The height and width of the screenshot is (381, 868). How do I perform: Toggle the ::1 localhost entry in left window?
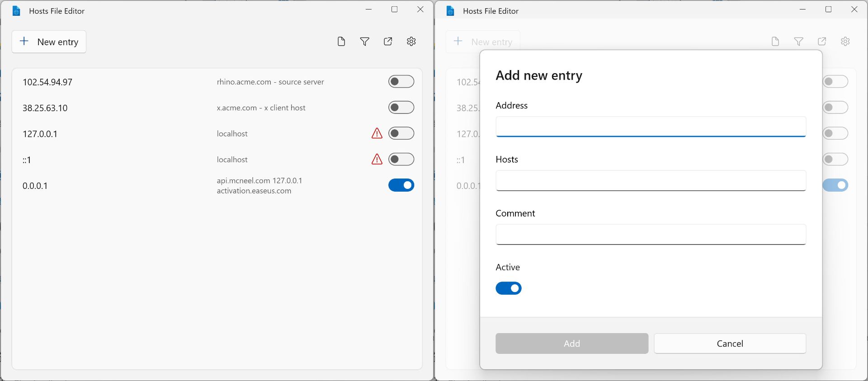click(x=401, y=160)
